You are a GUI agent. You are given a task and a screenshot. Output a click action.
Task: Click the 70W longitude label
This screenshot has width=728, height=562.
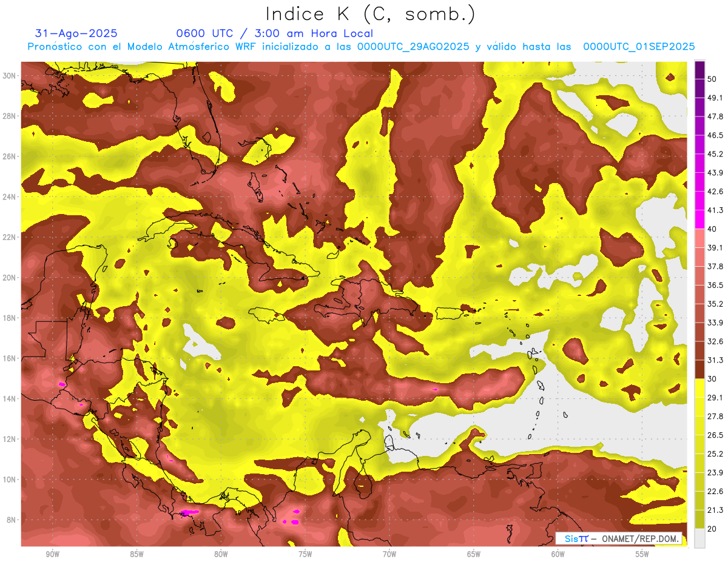coord(389,554)
